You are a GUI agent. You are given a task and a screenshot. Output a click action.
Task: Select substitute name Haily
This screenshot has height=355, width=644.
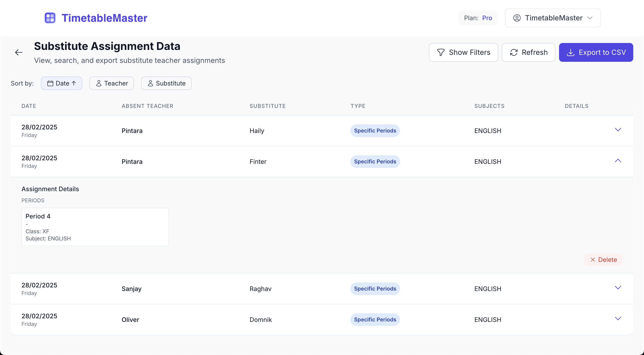coord(257,130)
